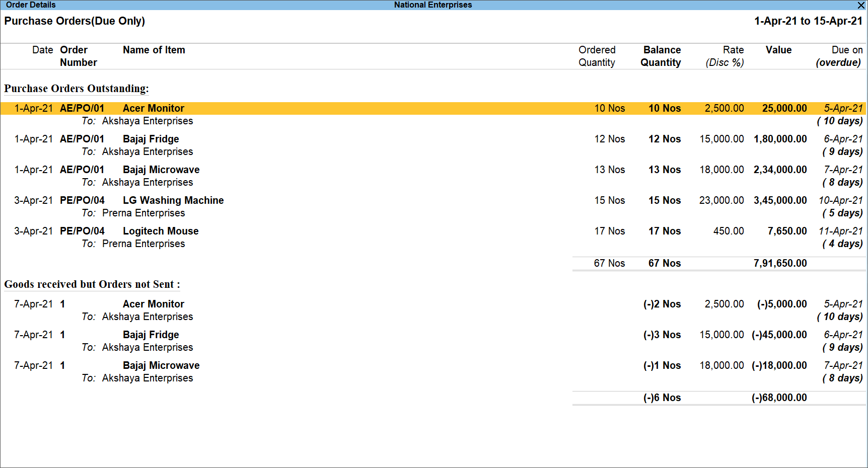868x468 pixels.
Task: Click order number PE/PO/04 for LG Washing Machine
Action: tap(82, 200)
